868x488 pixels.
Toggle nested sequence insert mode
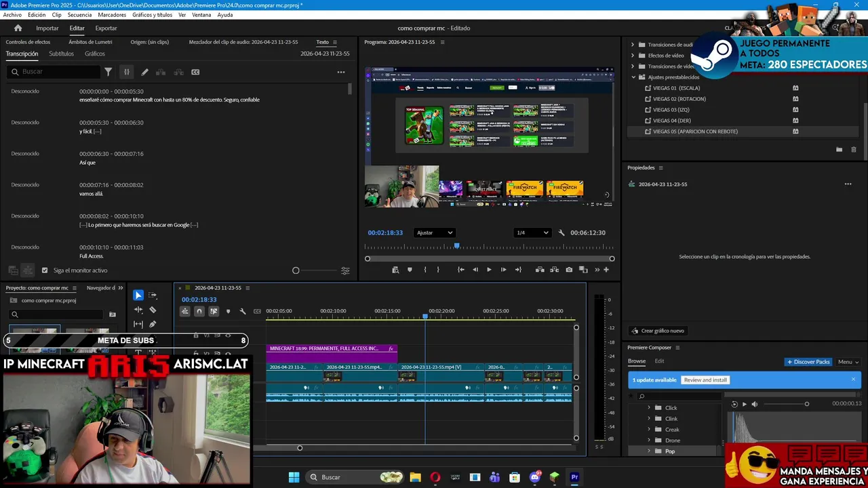[184, 311]
